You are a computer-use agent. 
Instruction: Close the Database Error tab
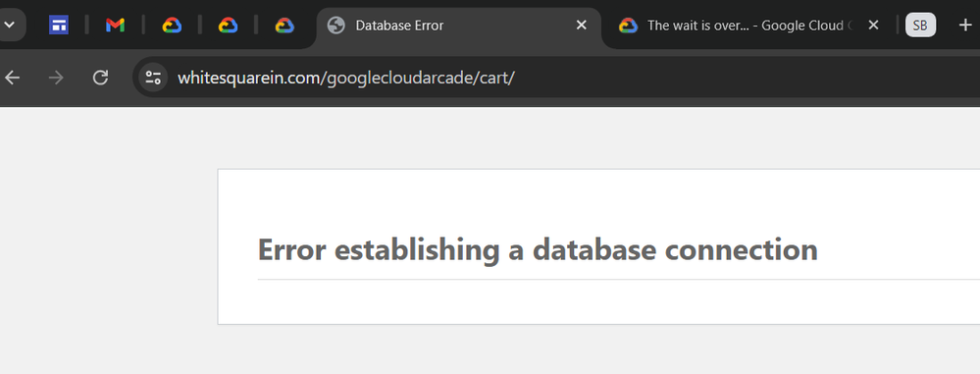click(x=582, y=25)
